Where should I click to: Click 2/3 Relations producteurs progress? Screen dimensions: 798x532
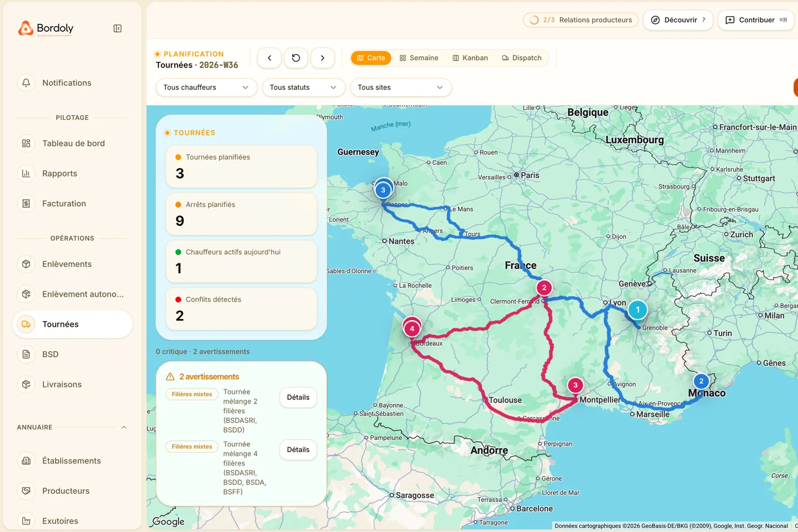pos(580,20)
